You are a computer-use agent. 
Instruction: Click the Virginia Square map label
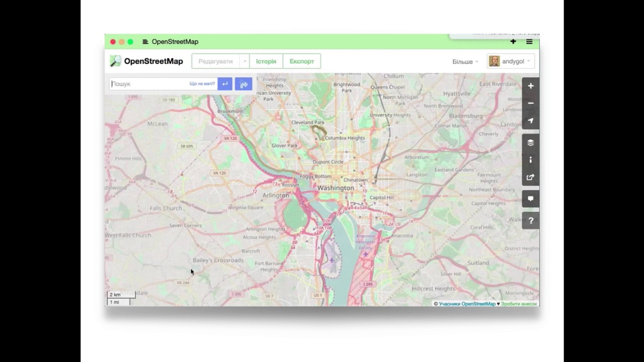[x=247, y=207]
